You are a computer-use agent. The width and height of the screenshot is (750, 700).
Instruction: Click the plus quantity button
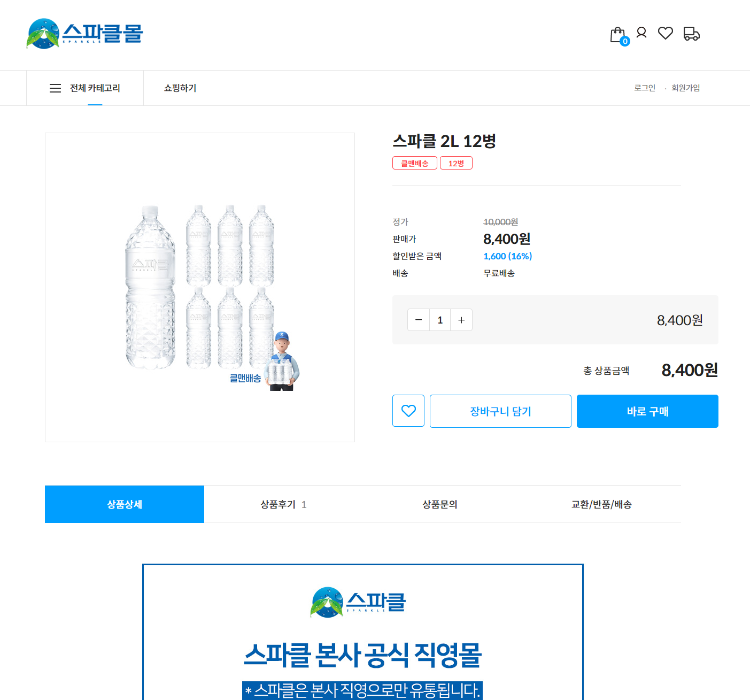tap(461, 319)
